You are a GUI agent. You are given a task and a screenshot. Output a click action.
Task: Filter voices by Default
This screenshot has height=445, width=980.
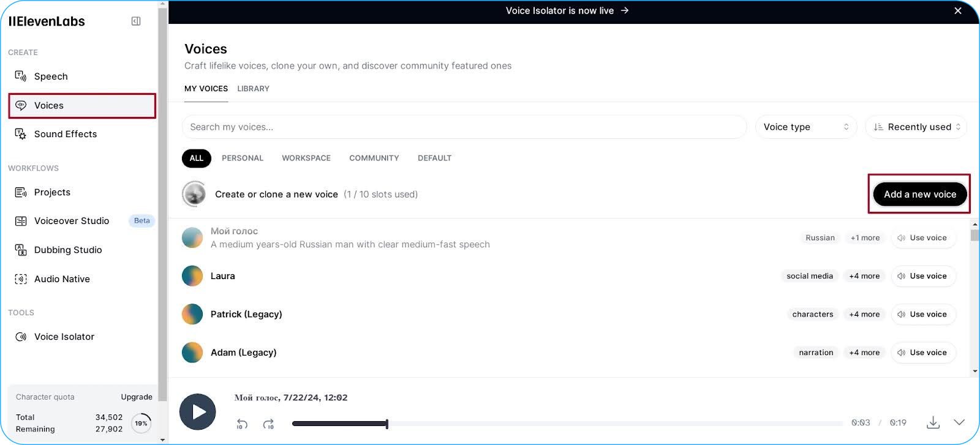click(x=435, y=158)
